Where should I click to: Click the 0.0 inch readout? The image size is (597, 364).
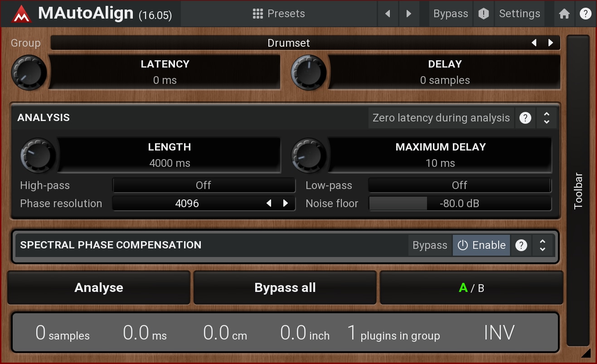click(305, 333)
